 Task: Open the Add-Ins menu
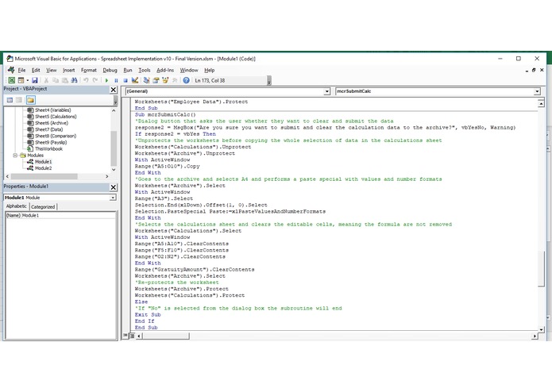pos(165,71)
